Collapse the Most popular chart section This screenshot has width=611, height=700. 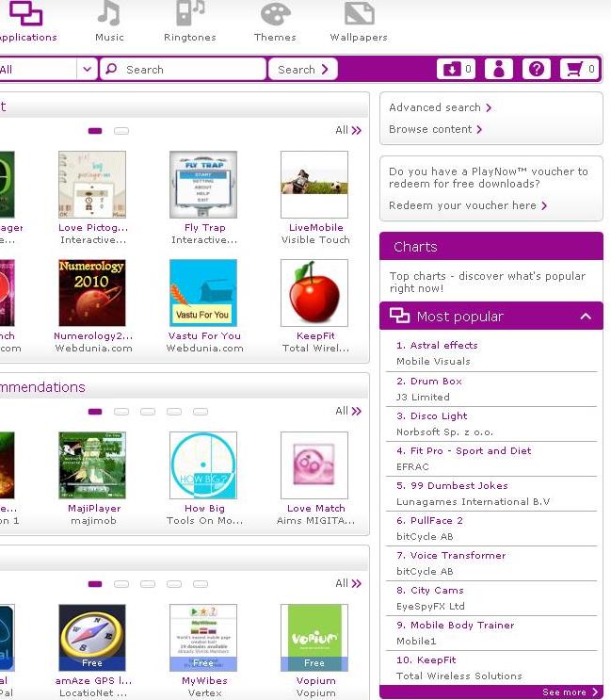[586, 317]
